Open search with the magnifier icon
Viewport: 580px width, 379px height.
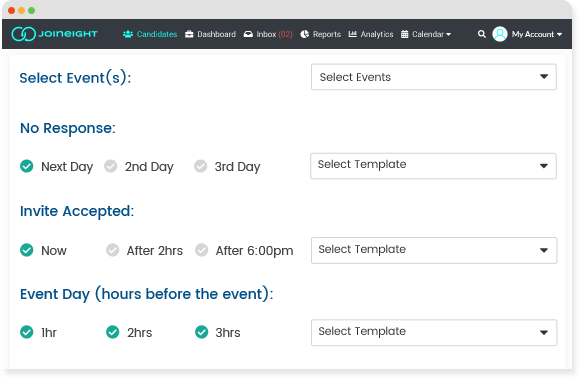pyautogui.click(x=482, y=34)
